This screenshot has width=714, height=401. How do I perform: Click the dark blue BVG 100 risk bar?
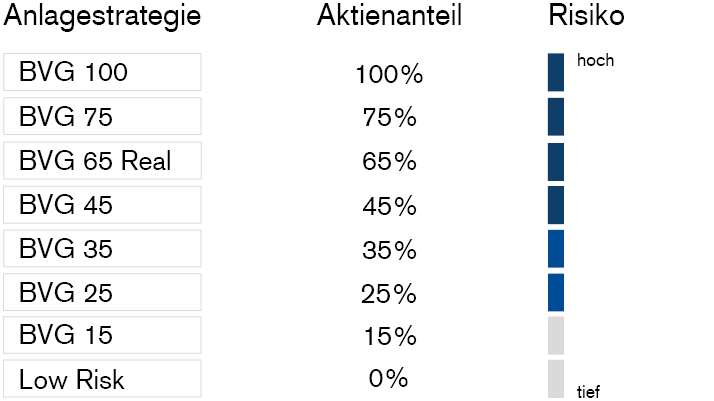pos(556,72)
